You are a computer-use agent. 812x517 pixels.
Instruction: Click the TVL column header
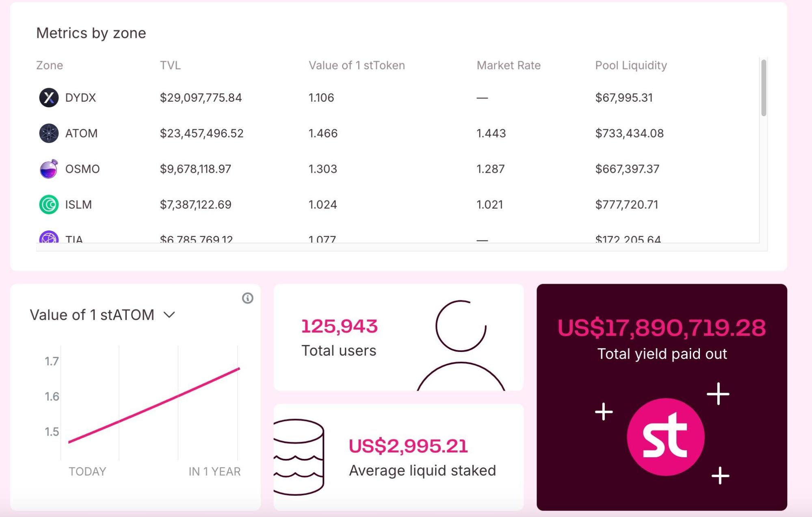(x=170, y=65)
